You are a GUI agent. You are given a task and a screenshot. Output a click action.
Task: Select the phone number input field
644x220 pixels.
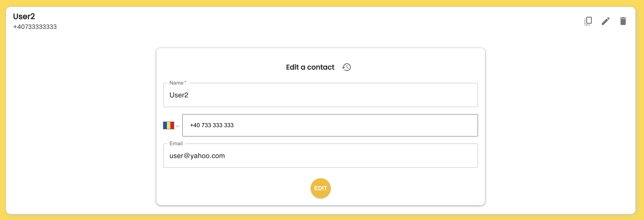(330, 125)
